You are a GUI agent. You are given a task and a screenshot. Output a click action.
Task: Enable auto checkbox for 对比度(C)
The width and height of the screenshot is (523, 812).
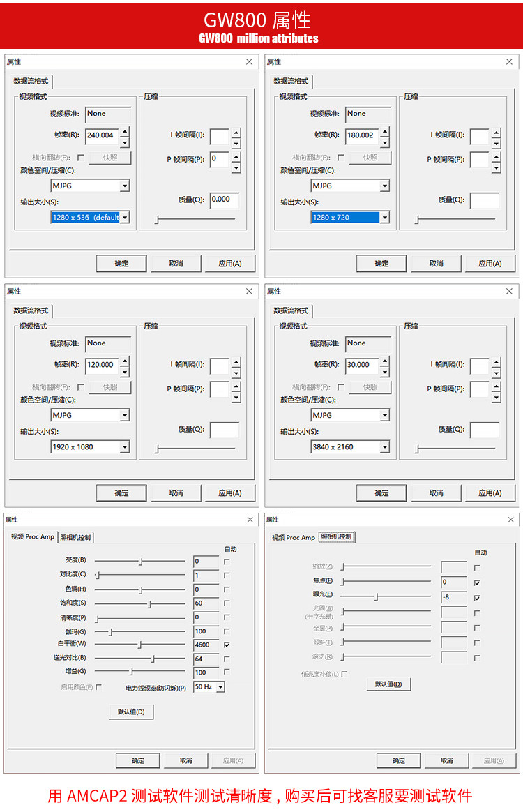[x=227, y=576]
